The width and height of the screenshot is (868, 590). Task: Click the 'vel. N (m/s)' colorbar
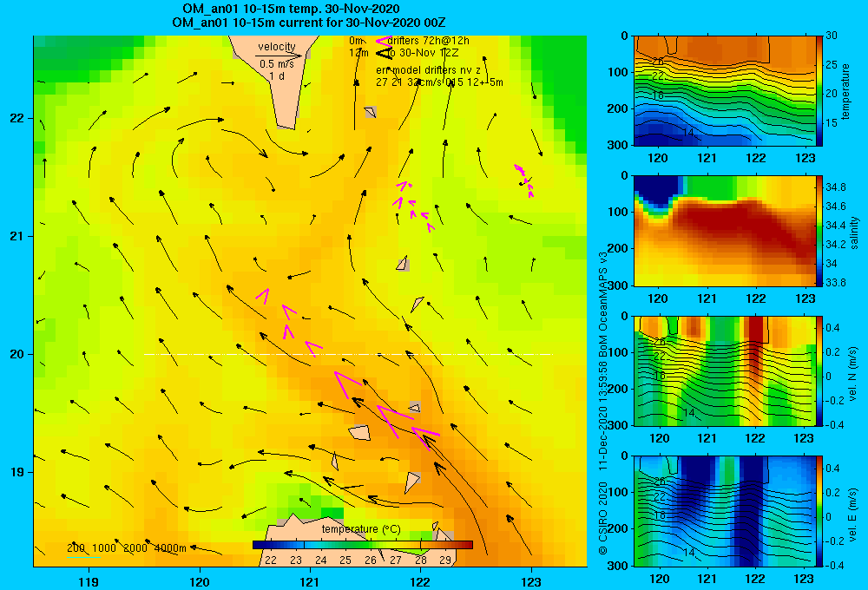click(819, 370)
